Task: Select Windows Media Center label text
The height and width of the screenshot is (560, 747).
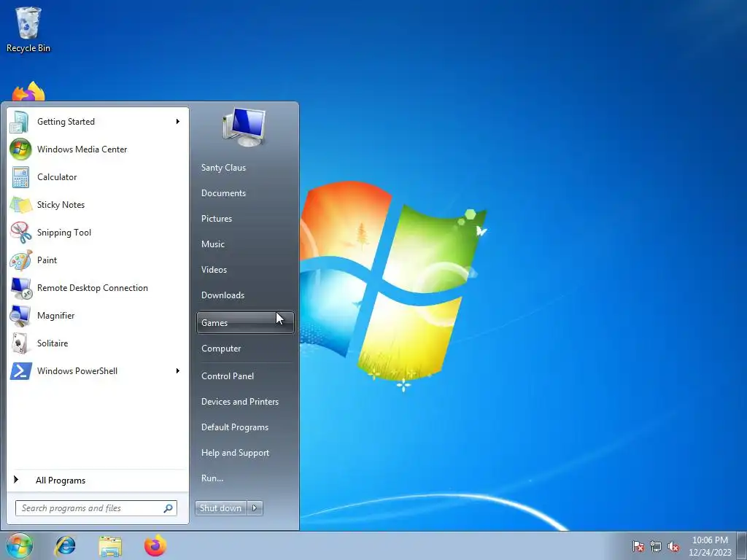Action: [82, 149]
